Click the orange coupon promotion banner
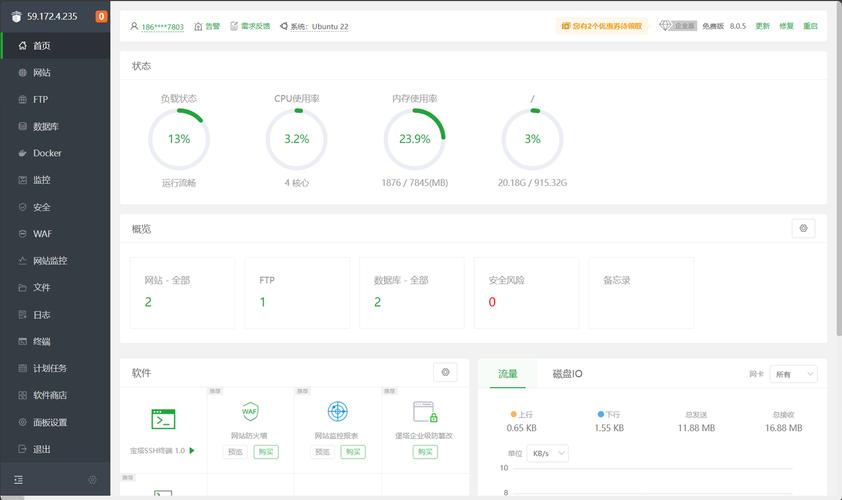Image resolution: width=842 pixels, height=500 pixels. click(x=601, y=26)
